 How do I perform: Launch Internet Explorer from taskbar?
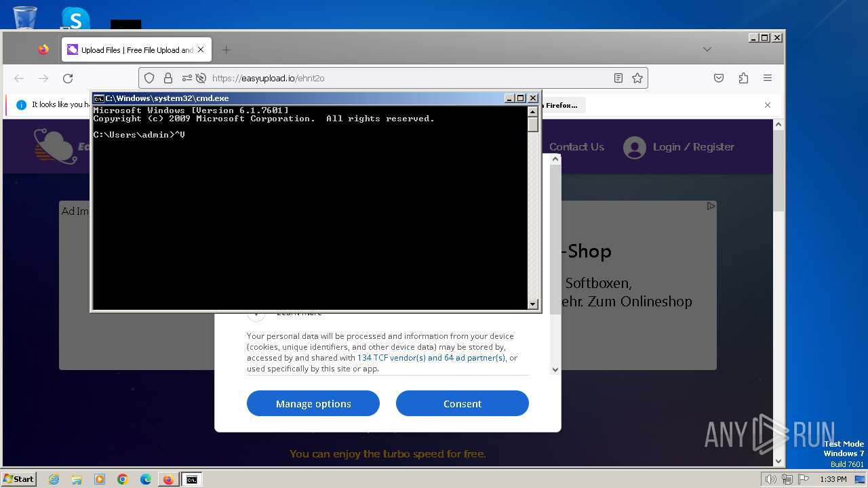(54, 479)
